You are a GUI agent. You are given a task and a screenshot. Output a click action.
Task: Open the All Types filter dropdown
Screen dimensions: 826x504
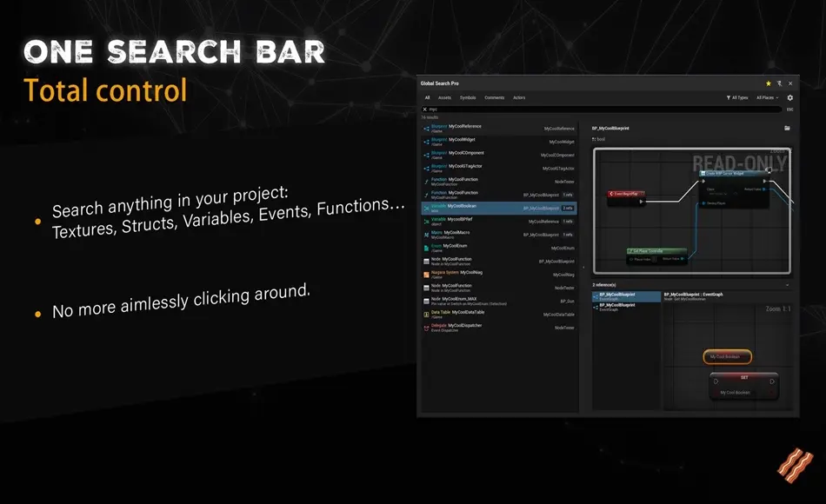[737, 97]
